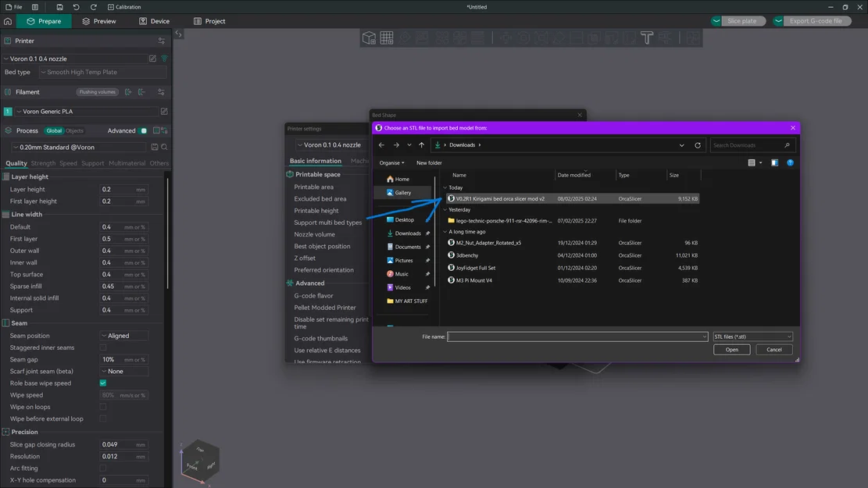Click the search icon beside process preset
Viewport: 868px width, 488px height.
coord(164,147)
